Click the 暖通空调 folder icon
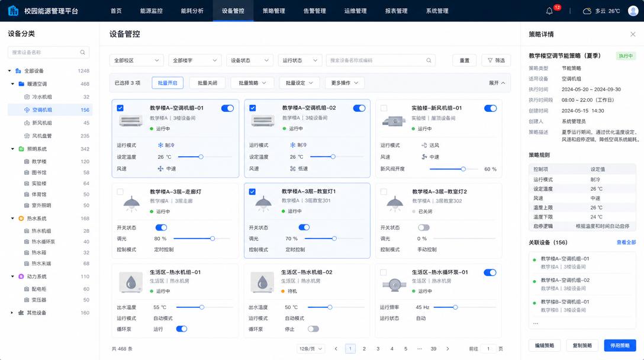The height and width of the screenshot is (360, 644). [x=21, y=84]
